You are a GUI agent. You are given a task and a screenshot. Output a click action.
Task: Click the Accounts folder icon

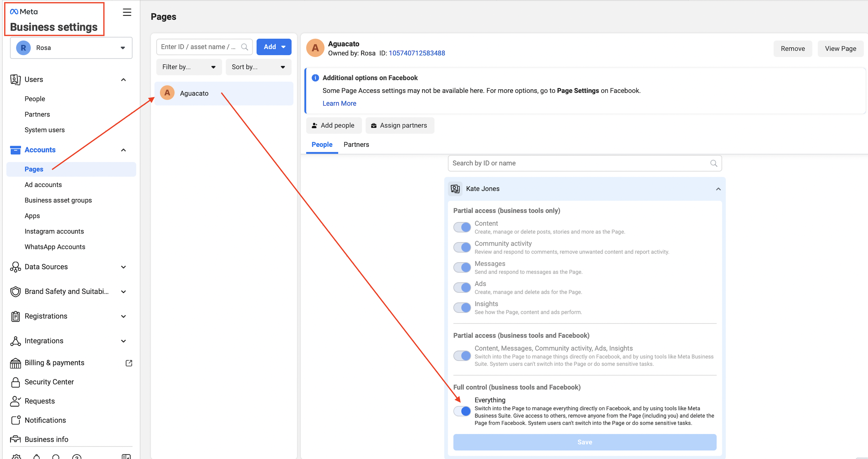tap(15, 150)
